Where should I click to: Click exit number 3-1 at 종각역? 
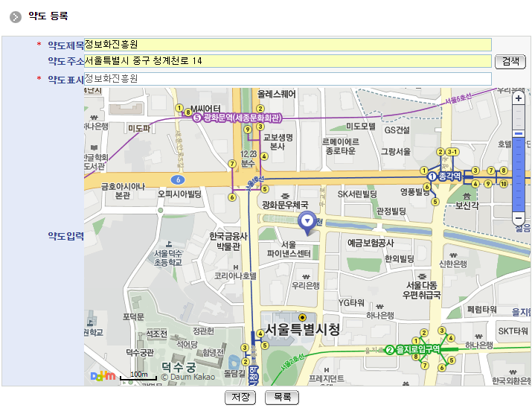pos(452,152)
